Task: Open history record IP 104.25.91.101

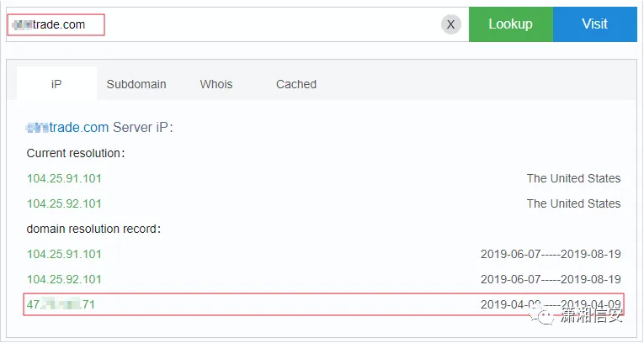Action: tap(64, 254)
